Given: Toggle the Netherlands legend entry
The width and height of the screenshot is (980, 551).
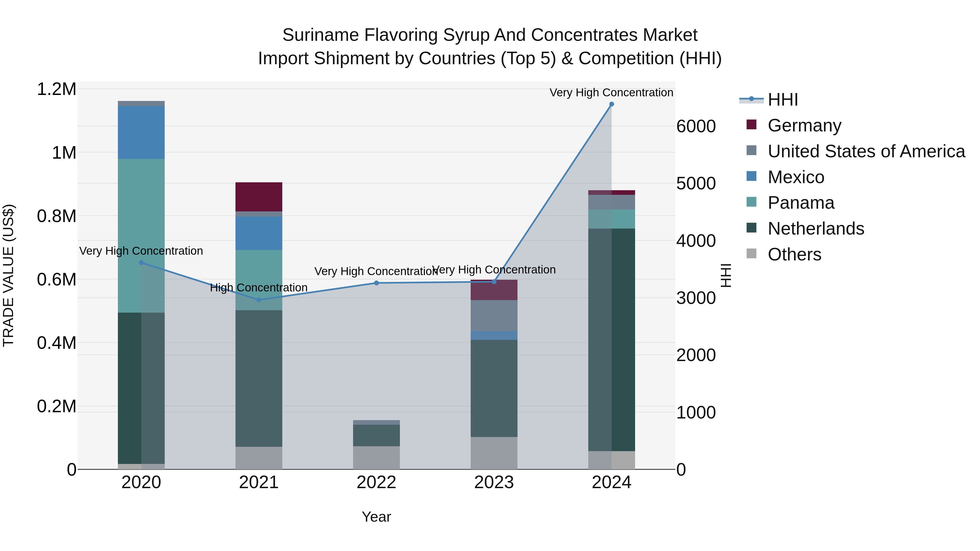Looking at the screenshot, I should 805,229.
